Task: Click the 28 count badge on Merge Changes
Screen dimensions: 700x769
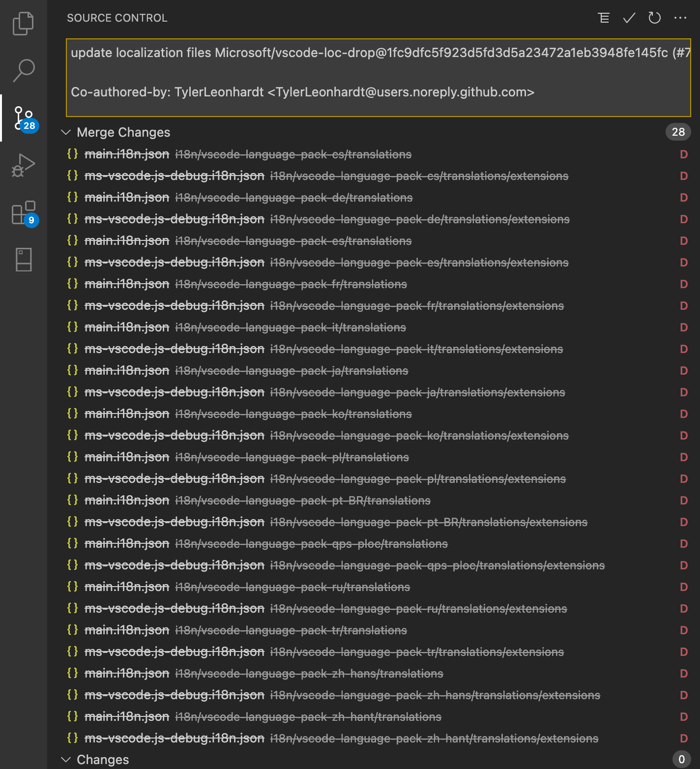Action: coord(678,132)
